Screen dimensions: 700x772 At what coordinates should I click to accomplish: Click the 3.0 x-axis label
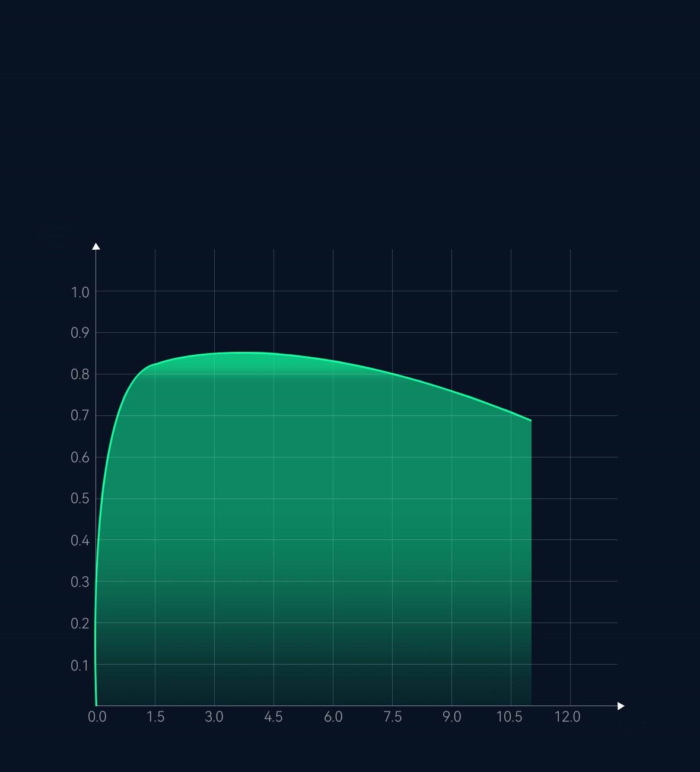click(214, 717)
